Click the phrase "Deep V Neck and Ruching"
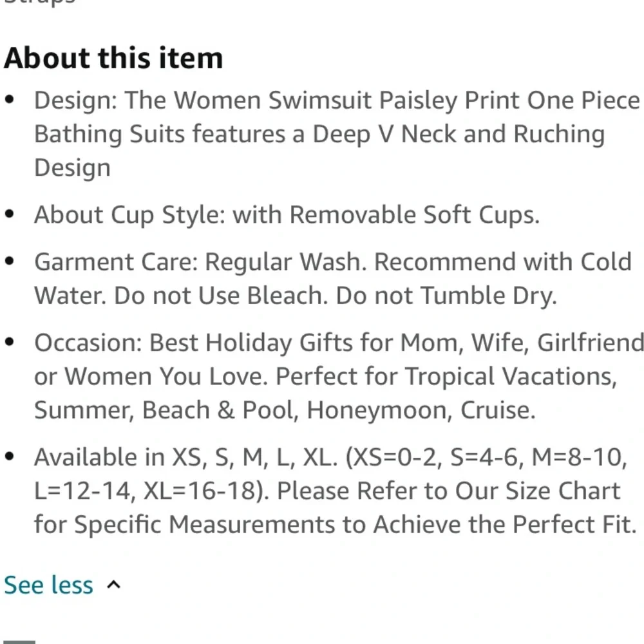 click(459, 134)
